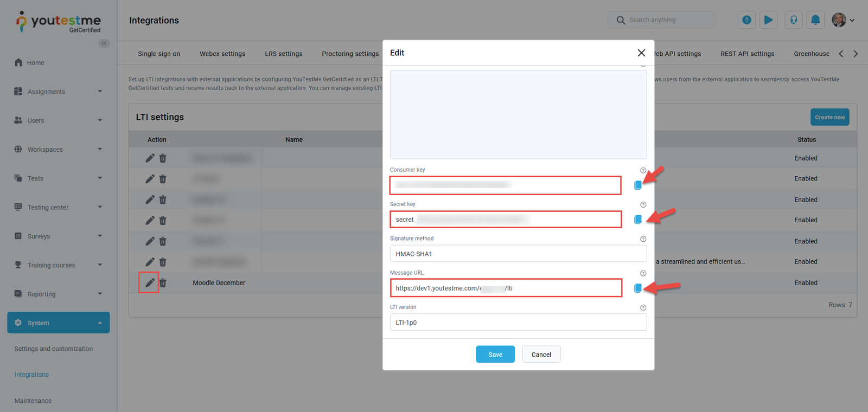Open the user profile dropdown
Image resolution: width=868 pixels, height=412 pixels.
[843, 20]
